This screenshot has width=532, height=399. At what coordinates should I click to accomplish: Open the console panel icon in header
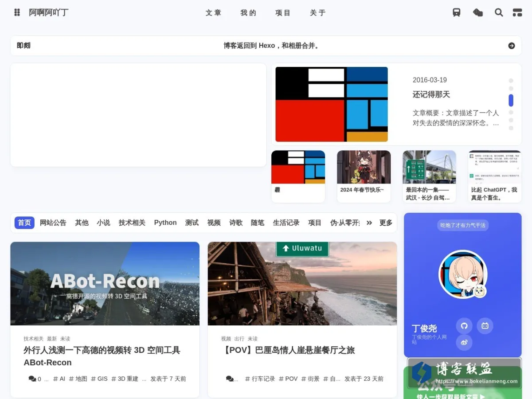(x=517, y=12)
